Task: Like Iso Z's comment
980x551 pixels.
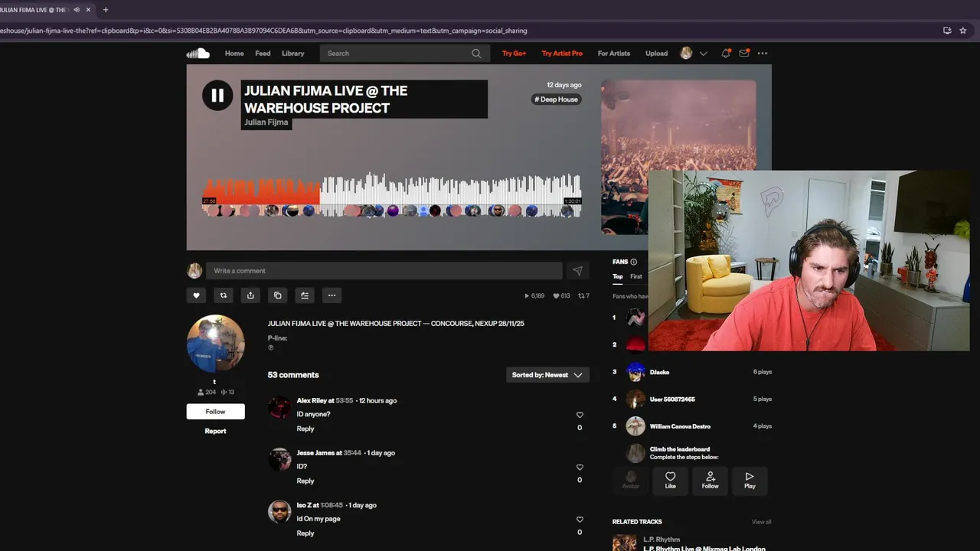Action: [580, 519]
